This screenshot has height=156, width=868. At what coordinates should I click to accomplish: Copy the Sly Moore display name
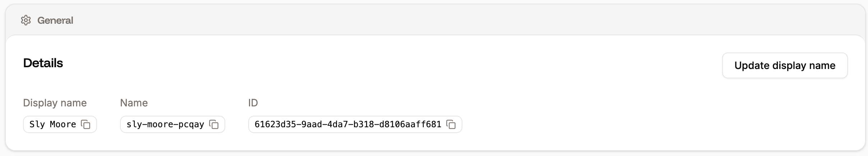(86, 124)
